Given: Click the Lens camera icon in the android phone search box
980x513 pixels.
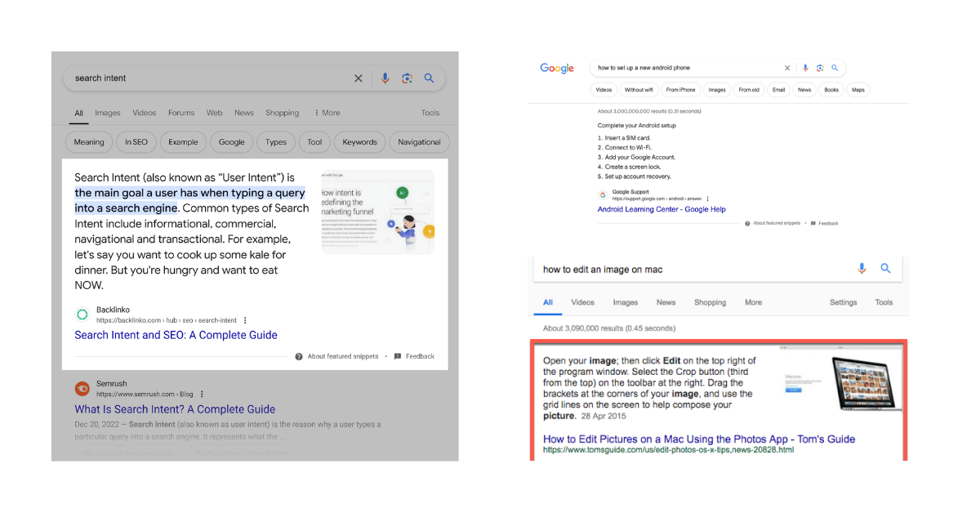Looking at the screenshot, I should (820, 68).
